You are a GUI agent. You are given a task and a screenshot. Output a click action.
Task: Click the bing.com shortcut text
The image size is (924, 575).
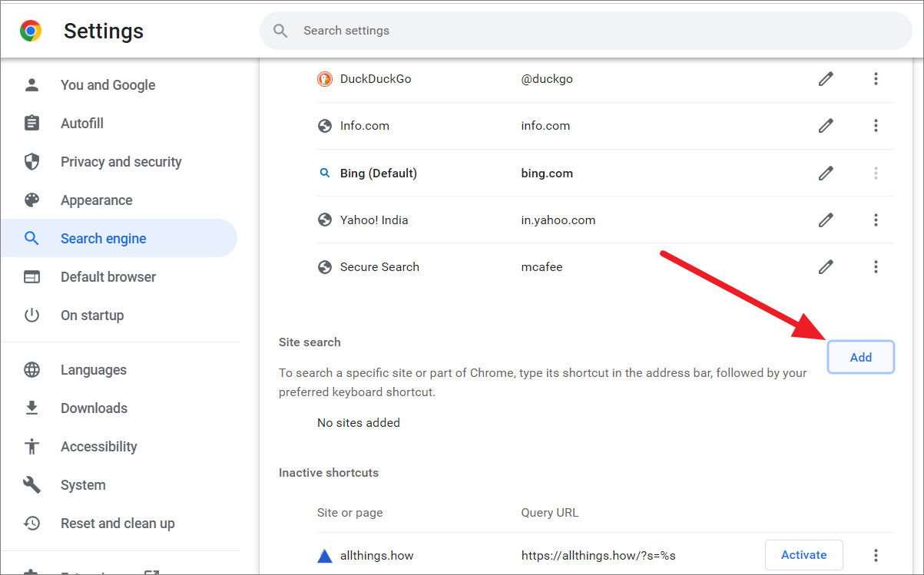pos(547,173)
